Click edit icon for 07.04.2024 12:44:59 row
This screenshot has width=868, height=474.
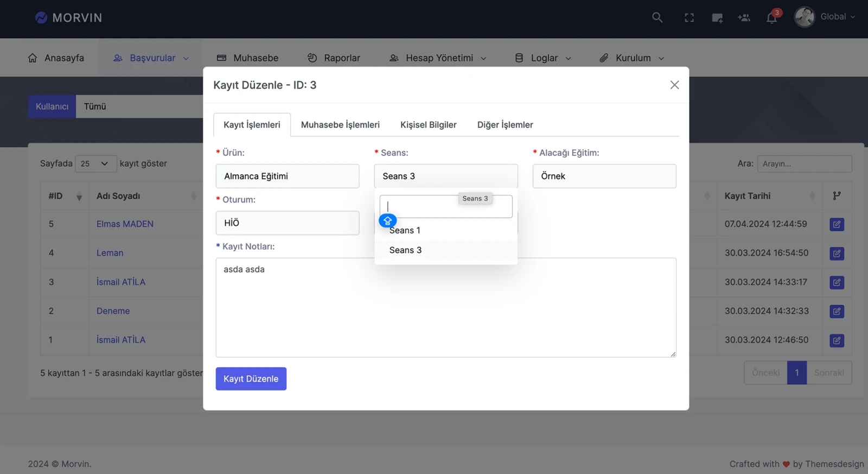pyautogui.click(x=837, y=224)
